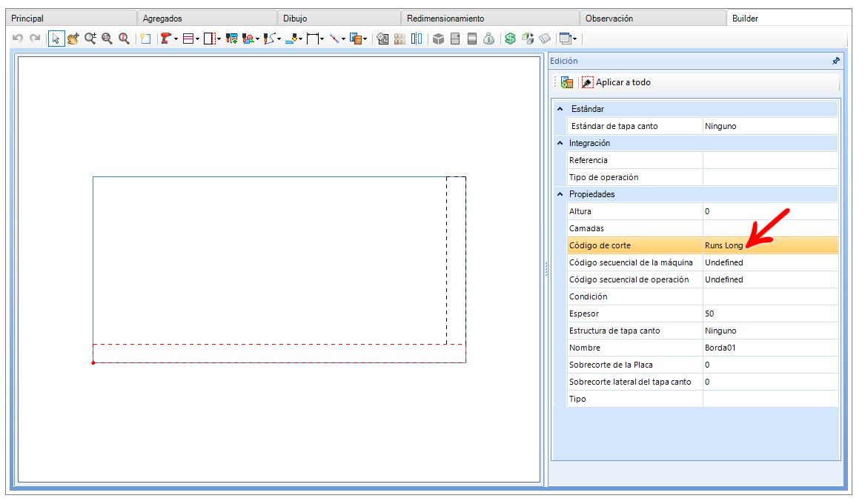Open the curve path dropdown arrow

point(279,39)
